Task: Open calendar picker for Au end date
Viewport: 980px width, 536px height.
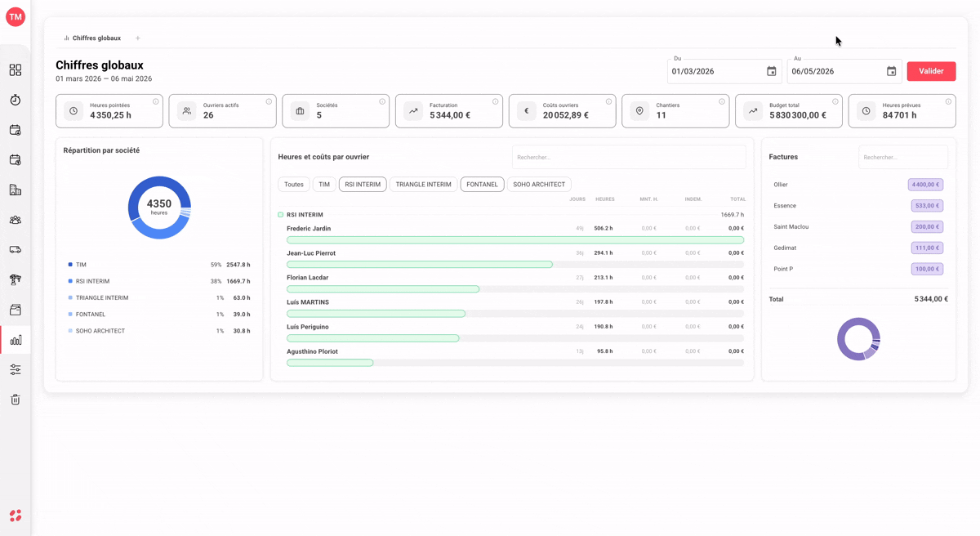Action: pyautogui.click(x=891, y=71)
